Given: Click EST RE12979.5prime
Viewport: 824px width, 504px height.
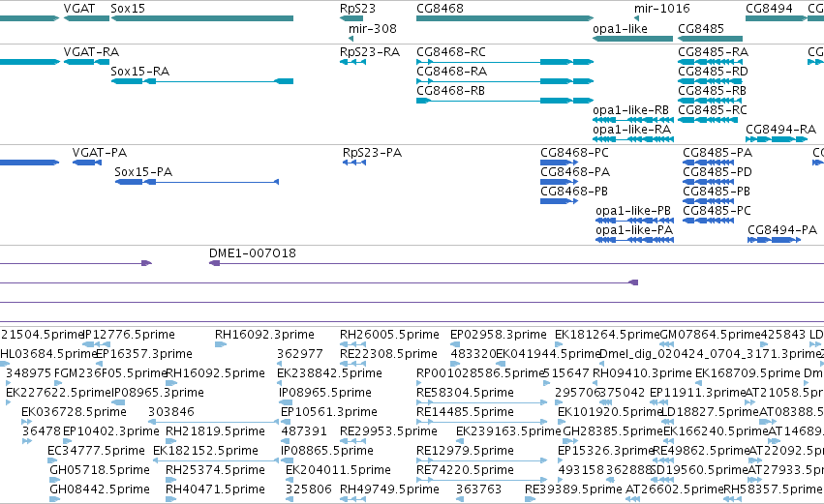Looking at the screenshot, I should 465,451.
